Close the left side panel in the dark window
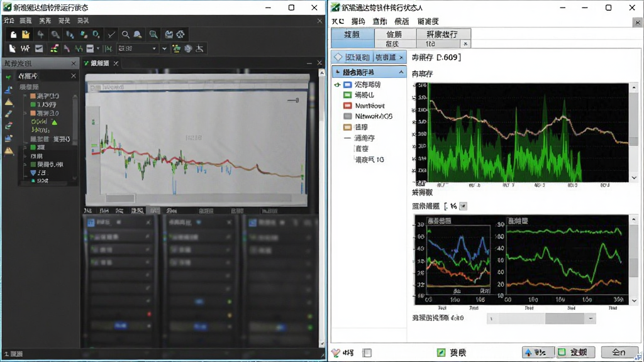The width and height of the screenshot is (644, 362). [x=74, y=63]
